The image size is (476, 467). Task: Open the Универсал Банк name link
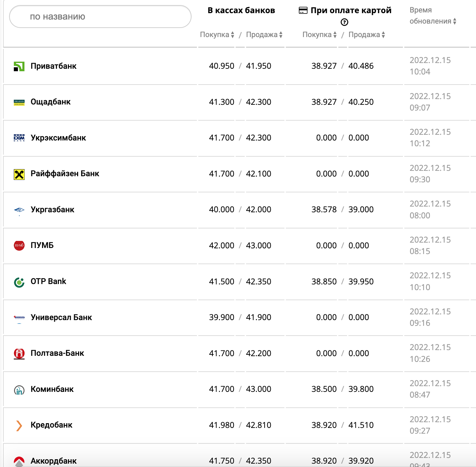(61, 317)
